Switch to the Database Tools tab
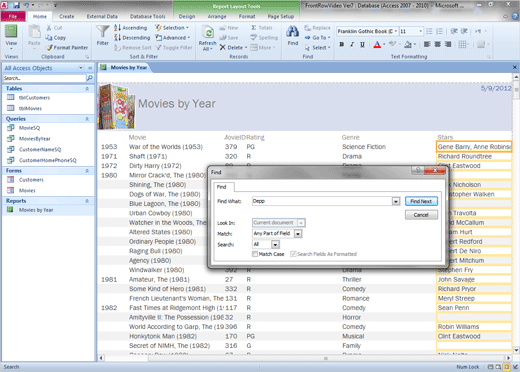This screenshot has height=372, width=520. [147, 16]
